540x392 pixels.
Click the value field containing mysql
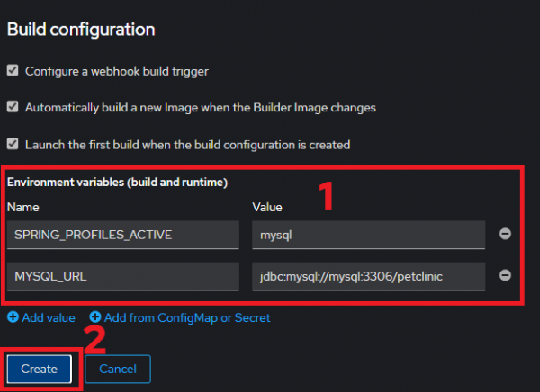pyautogui.click(x=368, y=235)
